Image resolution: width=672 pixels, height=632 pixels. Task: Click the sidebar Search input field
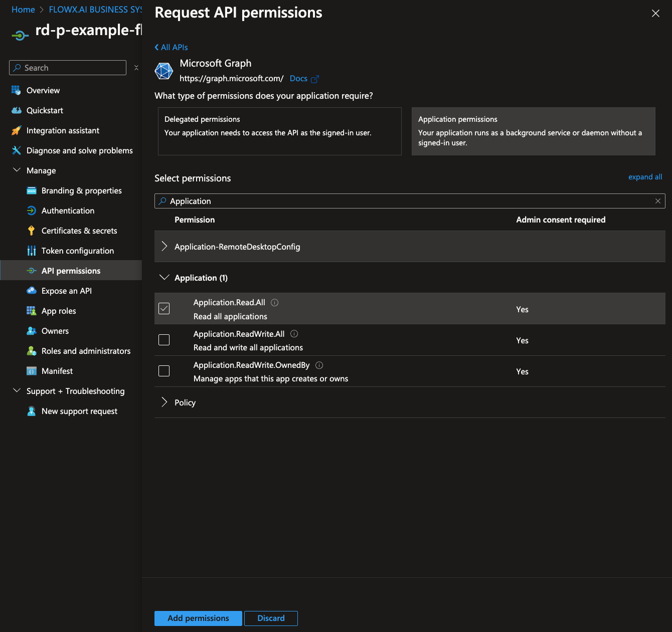(x=68, y=68)
